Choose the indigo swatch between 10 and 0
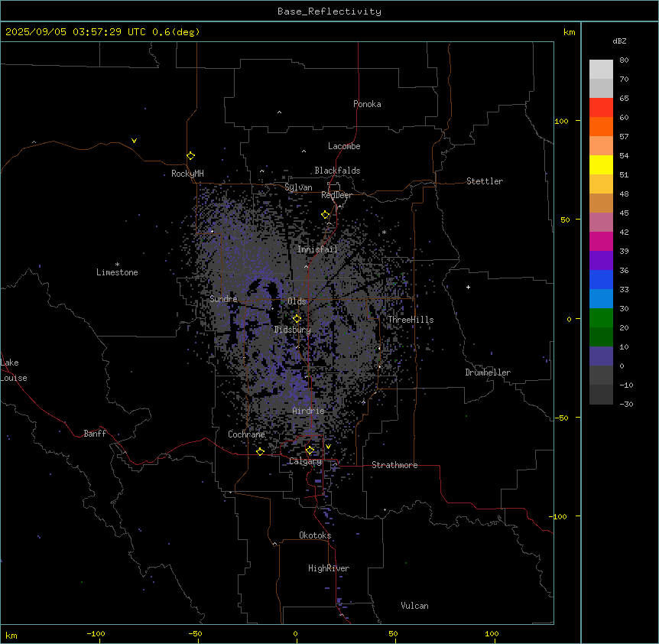This screenshot has width=659, height=644. (x=601, y=356)
